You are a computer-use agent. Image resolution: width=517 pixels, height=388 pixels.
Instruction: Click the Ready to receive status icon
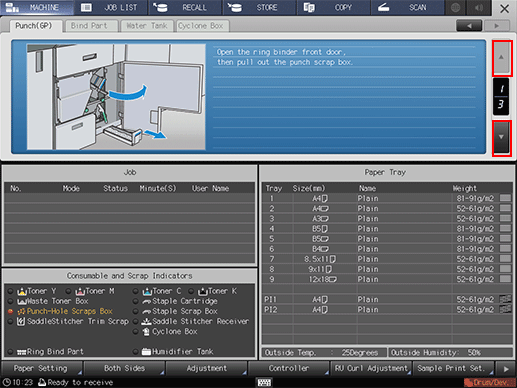(42, 382)
